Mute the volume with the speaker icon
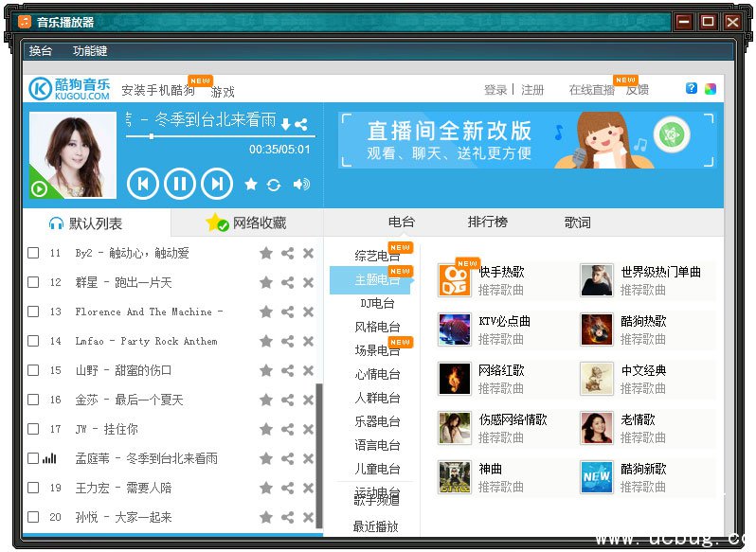The width and height of the screenshot is (756, 552). click(301, 185)
